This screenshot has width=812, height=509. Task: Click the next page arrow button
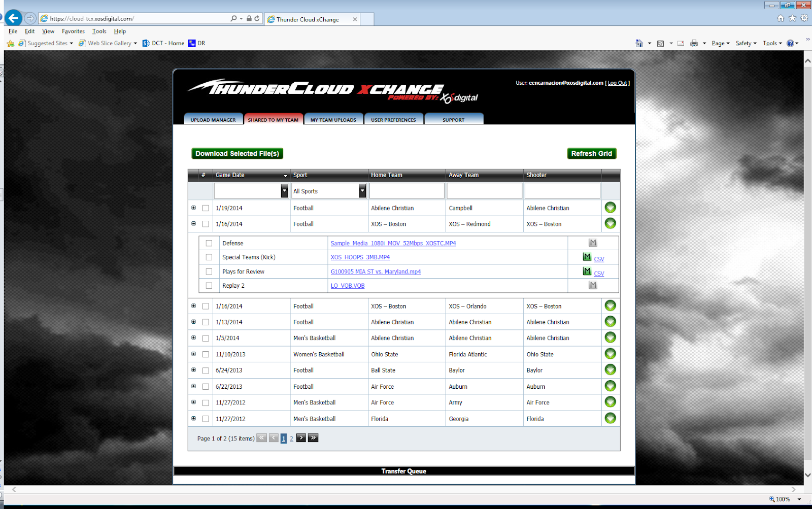[301, 437]
